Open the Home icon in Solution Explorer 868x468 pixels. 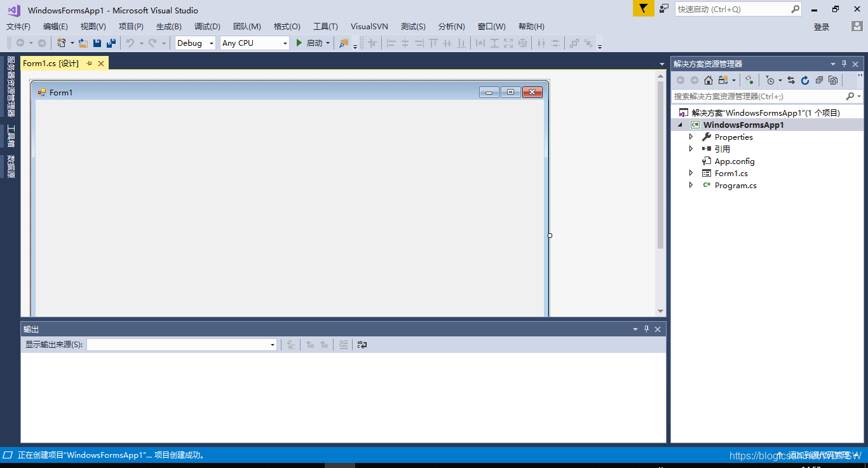pyautogui.click(x=709, y=80)
